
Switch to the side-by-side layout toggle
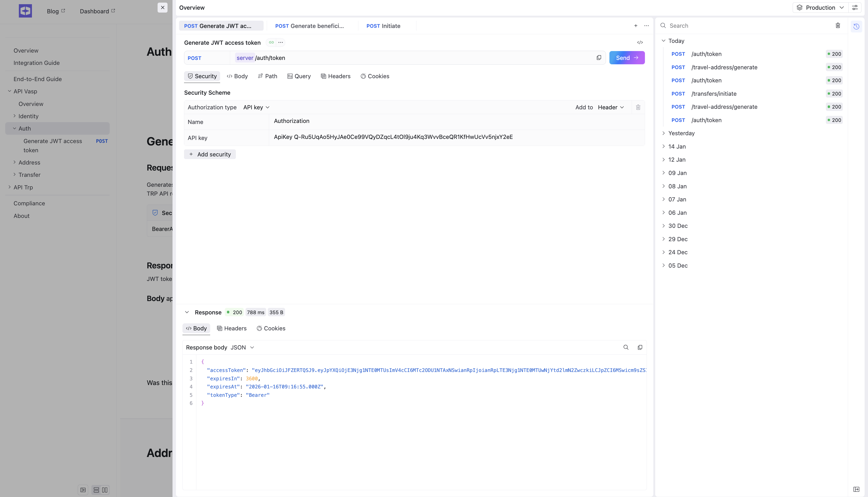coord(104,490)
